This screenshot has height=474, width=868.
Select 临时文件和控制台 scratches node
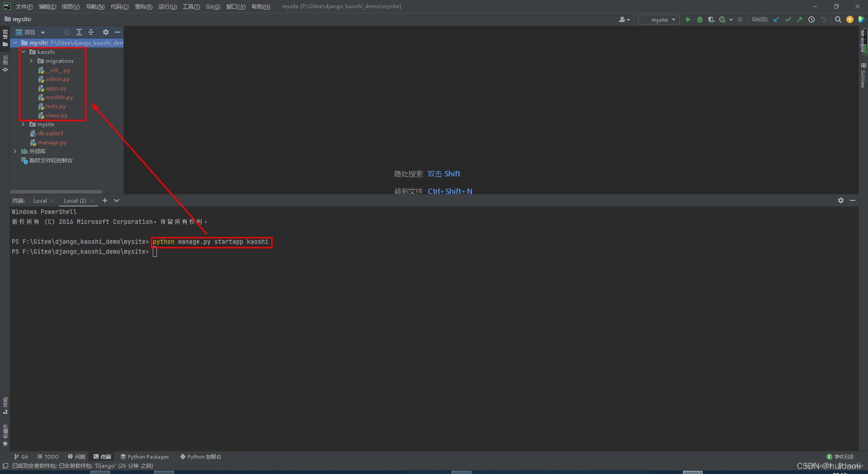tap(51, 160)
